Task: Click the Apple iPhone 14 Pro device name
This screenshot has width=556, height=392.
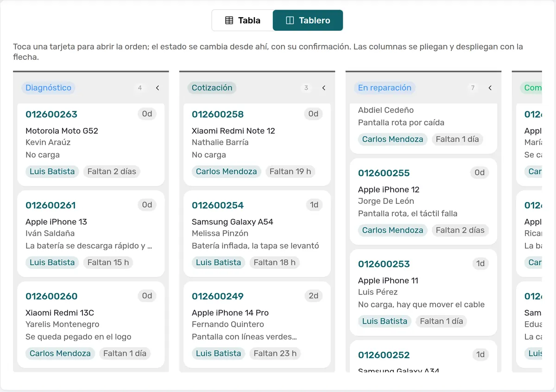Action: pos(230,312)
